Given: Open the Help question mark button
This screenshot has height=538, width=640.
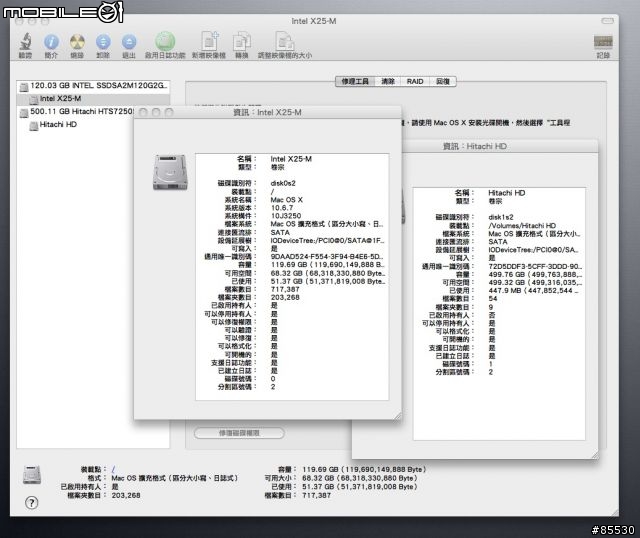Looking at the screenshot, I should coord(31,502).
